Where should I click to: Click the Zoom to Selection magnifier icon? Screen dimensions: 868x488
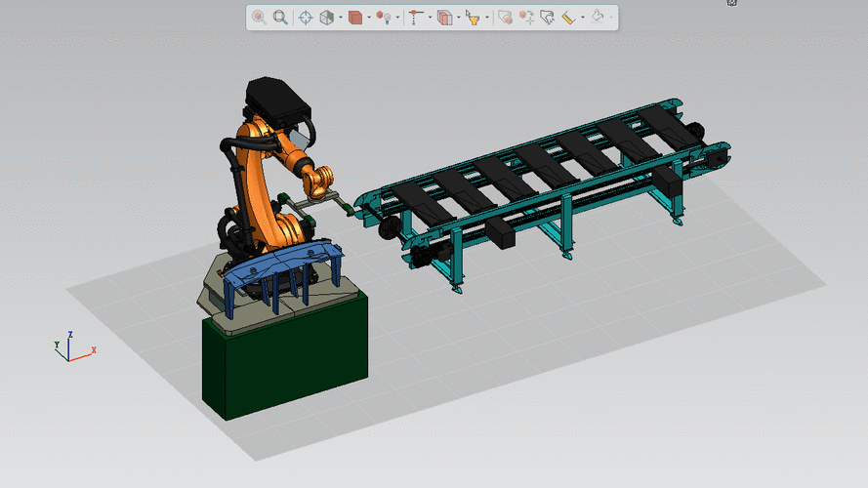click(x=259, y=18)
